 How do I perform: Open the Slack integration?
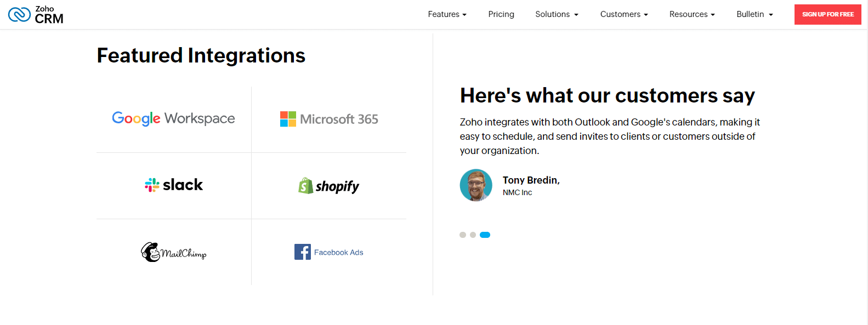[x=174, y=185]
